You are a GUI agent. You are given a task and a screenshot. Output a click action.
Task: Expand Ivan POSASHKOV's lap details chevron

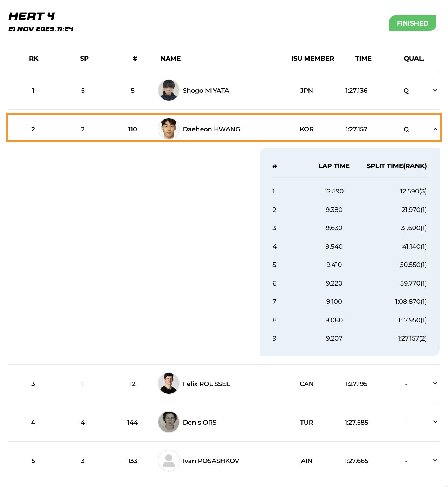[x=435, y=460]
